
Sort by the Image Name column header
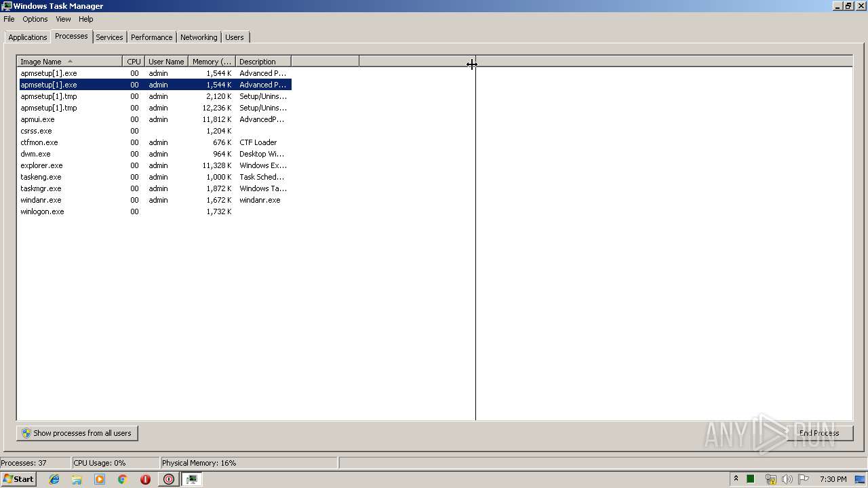[70, 62]
